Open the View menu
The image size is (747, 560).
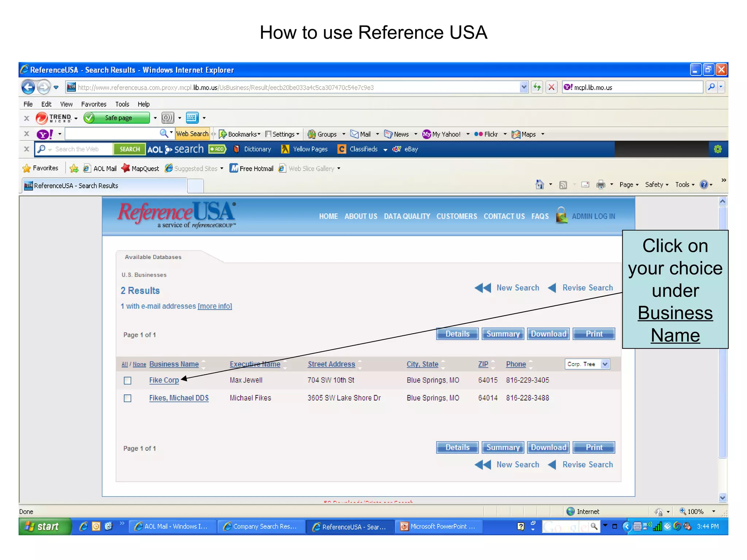[x=66, y=104]
